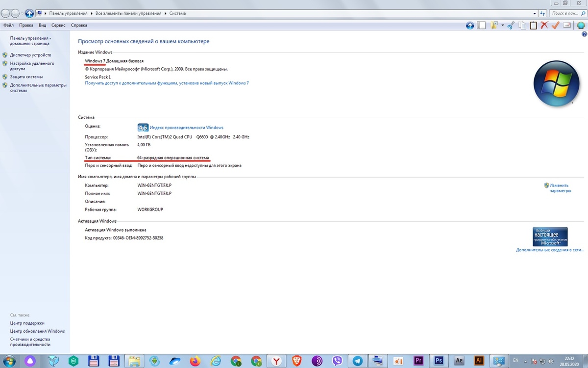588x368 pixels.
Task: Open the folder options toolbar icon
Action: click(494, 26)
